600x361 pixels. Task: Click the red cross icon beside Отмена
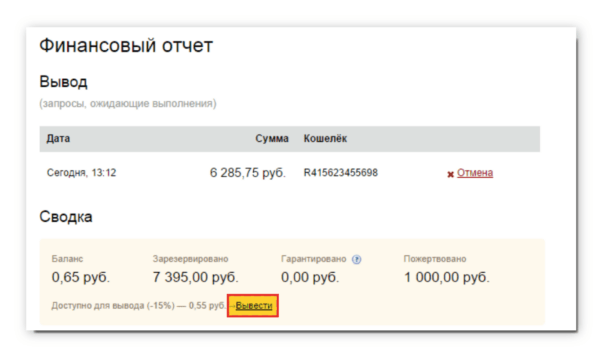[x=450, y=174]
